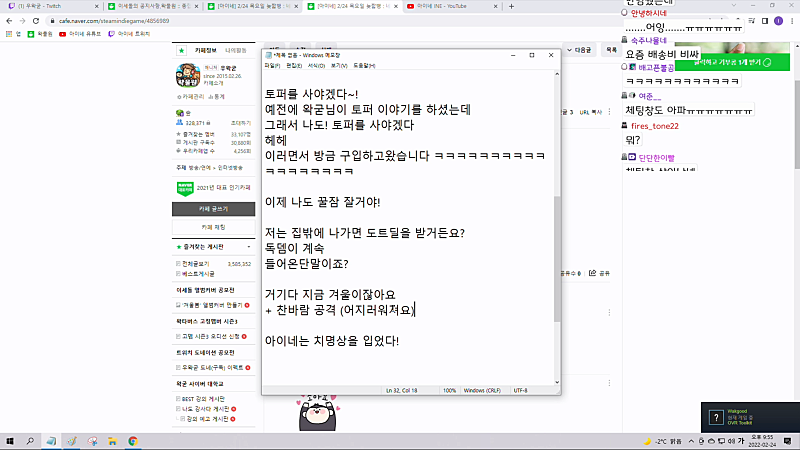Reload the page with the refresh icon
The height and width of the screenshot is (450, 800).
36,21
